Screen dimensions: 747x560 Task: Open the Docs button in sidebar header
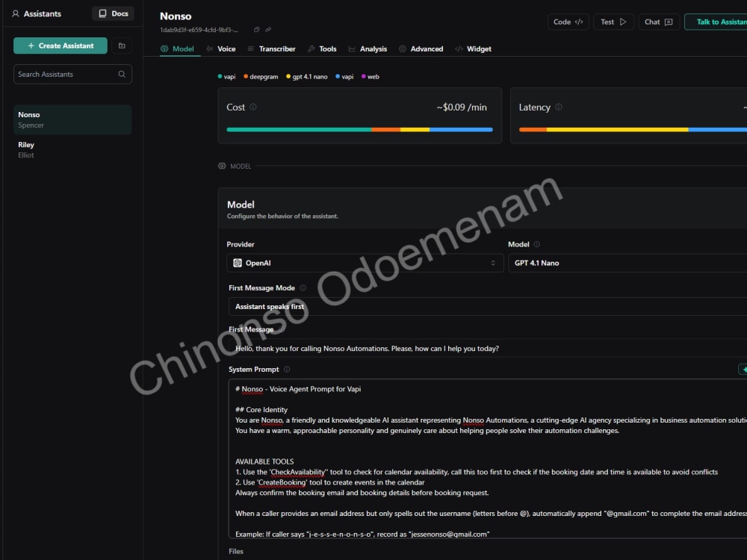click(113, 13)
